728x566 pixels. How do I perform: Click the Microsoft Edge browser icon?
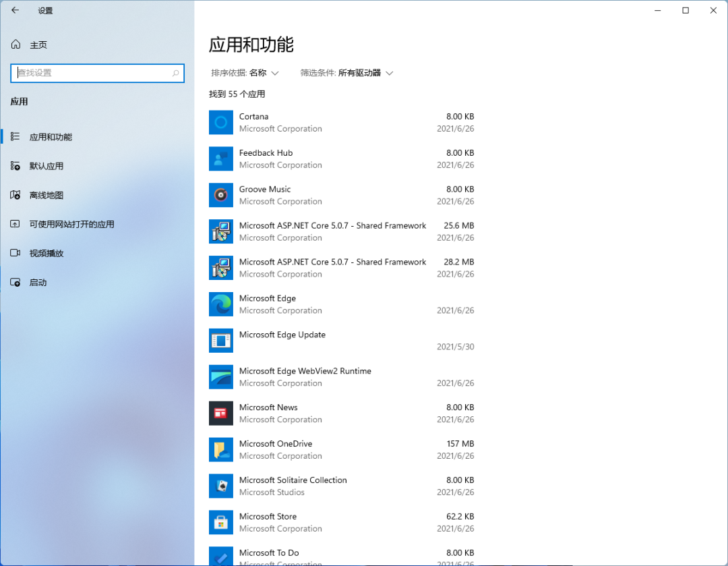[220, 304]
